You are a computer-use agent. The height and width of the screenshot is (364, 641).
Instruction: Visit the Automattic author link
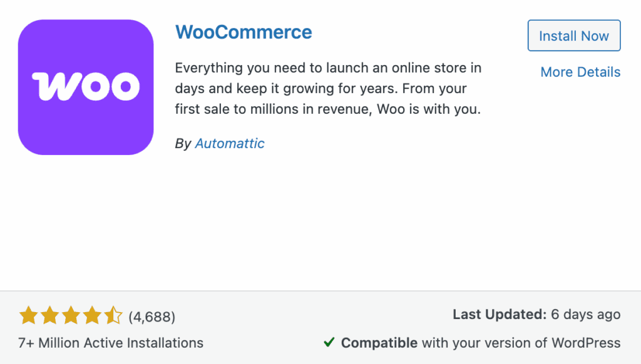tap(230, 143)
